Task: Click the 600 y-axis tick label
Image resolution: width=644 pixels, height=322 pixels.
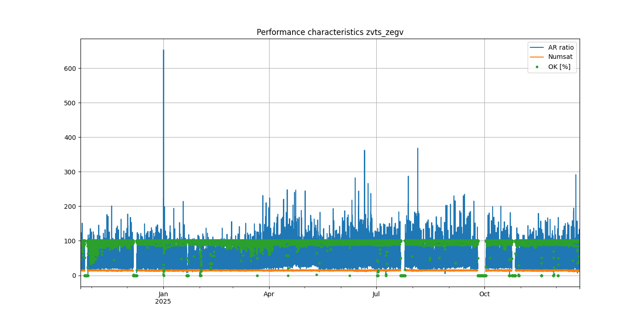Action: pyautogui.click(x=70, y=69)
